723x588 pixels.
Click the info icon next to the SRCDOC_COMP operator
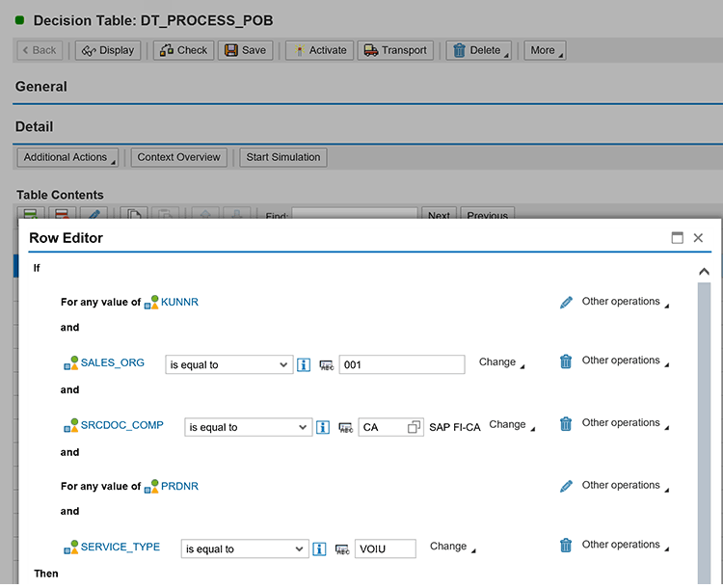pos(323,427)
